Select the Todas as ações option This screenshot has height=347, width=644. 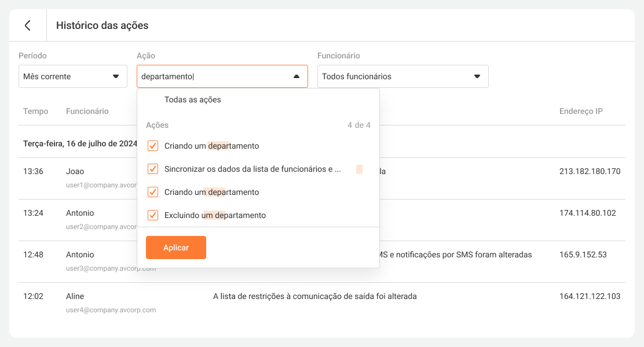[193, 99]
